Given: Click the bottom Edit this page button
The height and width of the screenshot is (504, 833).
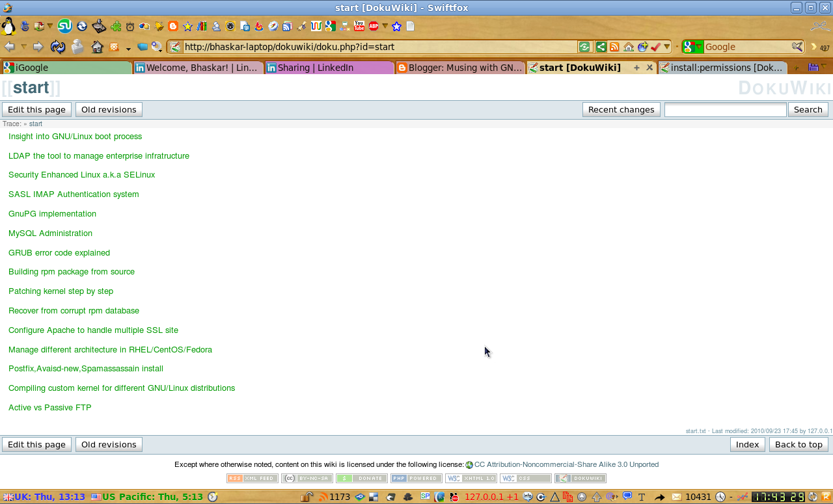Looking at the screenshot, I should (x=36, y=444).
